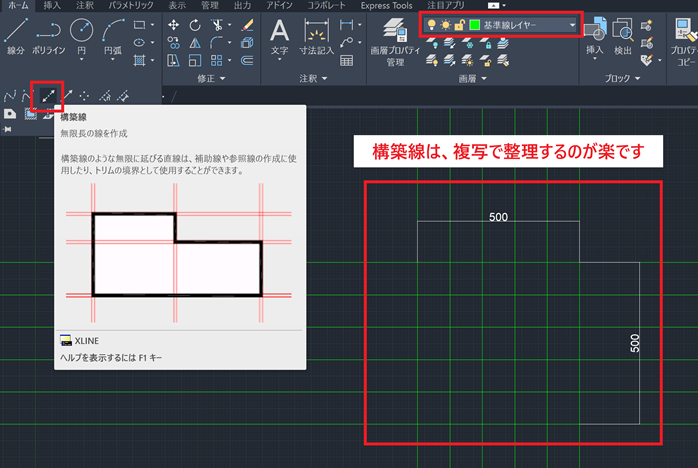Click the green layer color swatch
Image resolution: width=698 pixels, height=468 pixels.
(474, 24)
